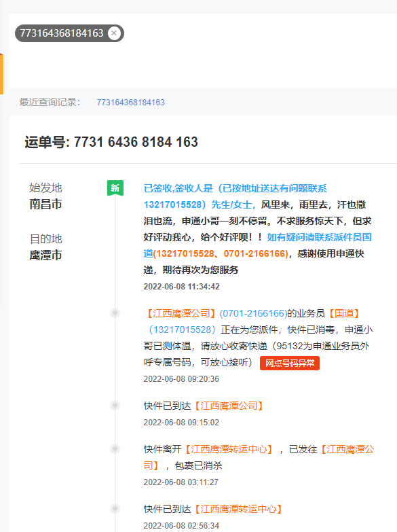397x532 pixels.
Task: Click the timeline dot for the 02:56:34 entry
Action: point(115,508)
